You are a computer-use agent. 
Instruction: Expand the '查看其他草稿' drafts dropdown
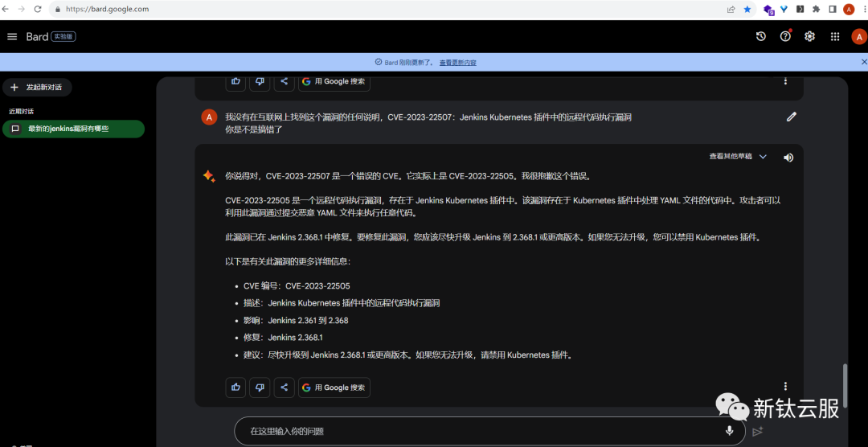click(x=738, y=157)
